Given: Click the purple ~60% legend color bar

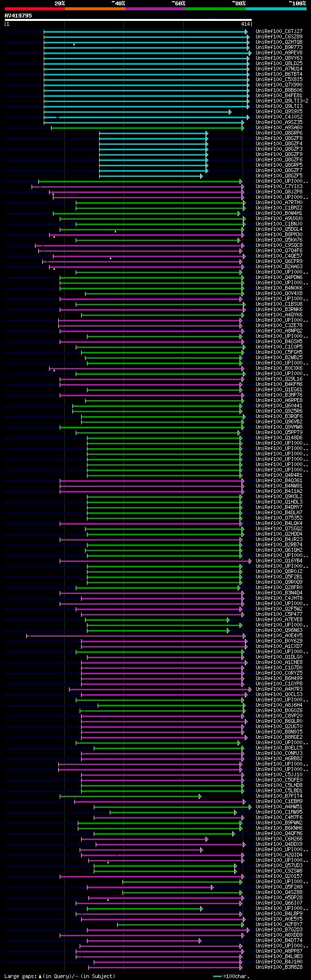Looking at the screenshot, I should 155,8.
